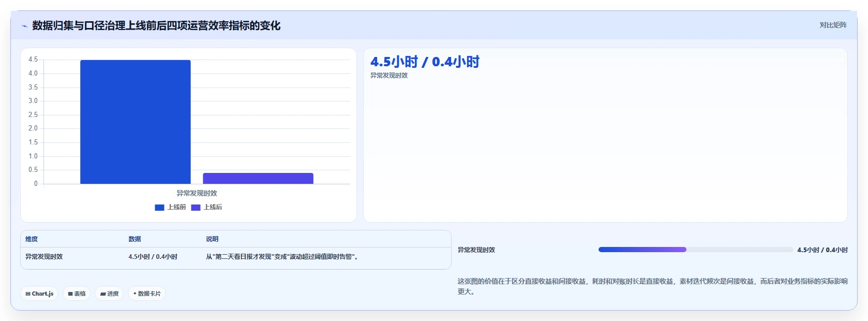Click the 异常发现时效 progress bar
This screenshot has width=868, height=321.
click(695, 250)
